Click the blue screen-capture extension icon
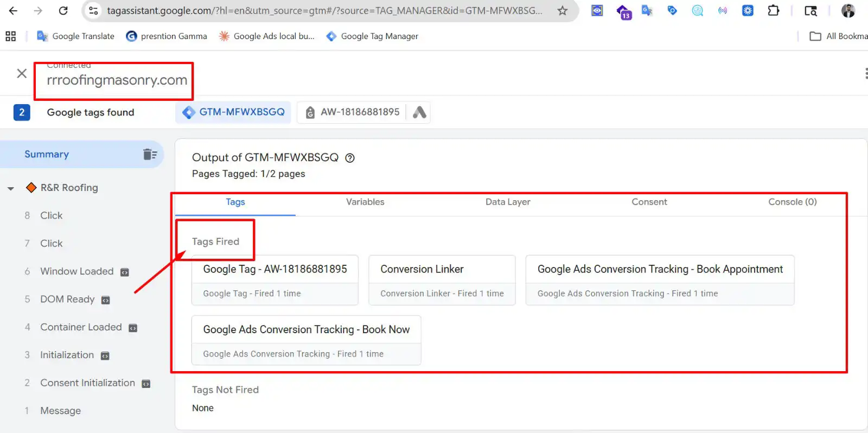 click(x=597, y=10)
